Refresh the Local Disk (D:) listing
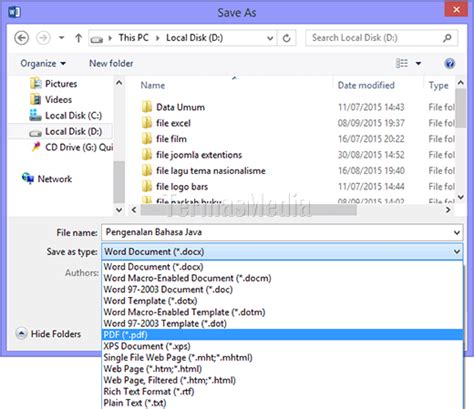The height and width of the screenshot is (409, 474). coord(286,38)
